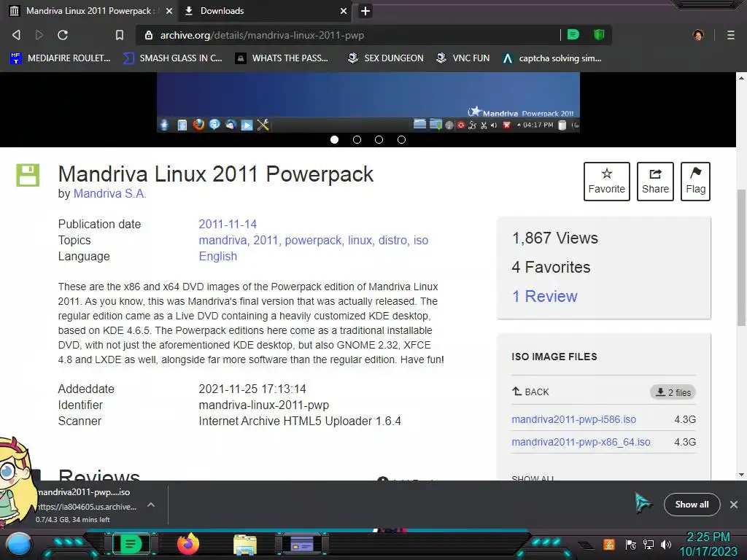Click the green floppy disk software icon
Screen dimensions: 747x560
point(28,175)
